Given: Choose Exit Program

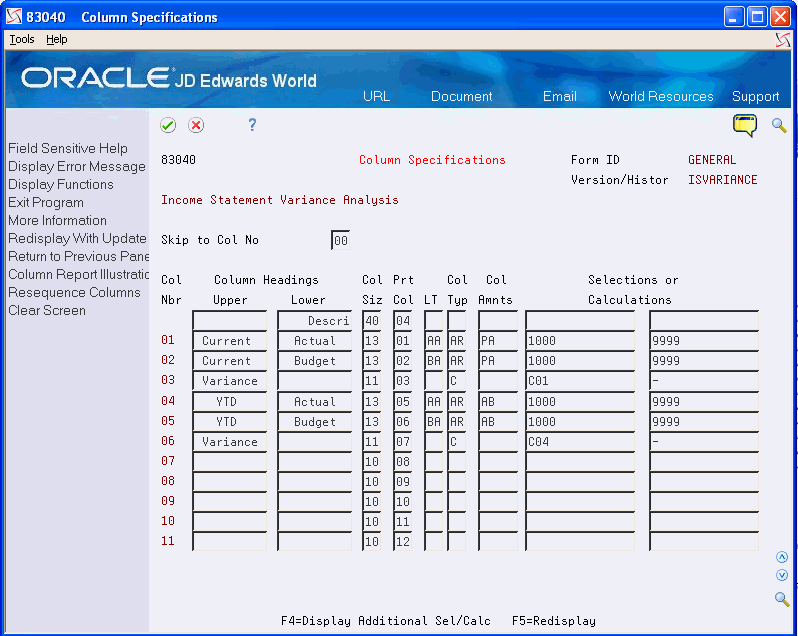Looking at the screenshot, I should [x=46, y=203].
